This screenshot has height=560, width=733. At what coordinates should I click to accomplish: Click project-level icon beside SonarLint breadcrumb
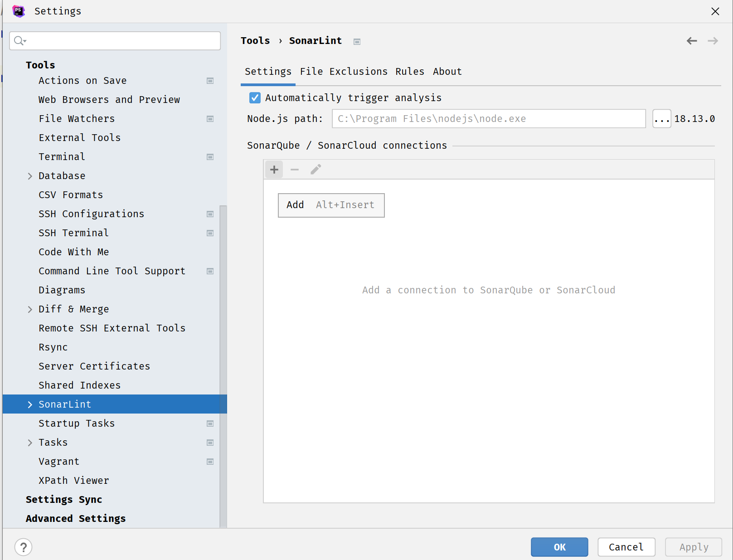coord(357,42)
